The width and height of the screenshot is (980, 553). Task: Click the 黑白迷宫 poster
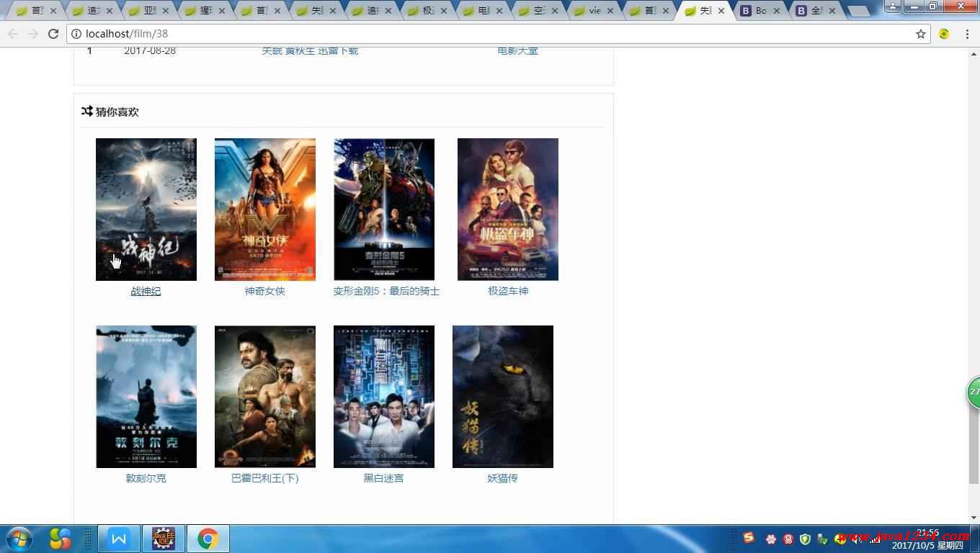point(384,397)
